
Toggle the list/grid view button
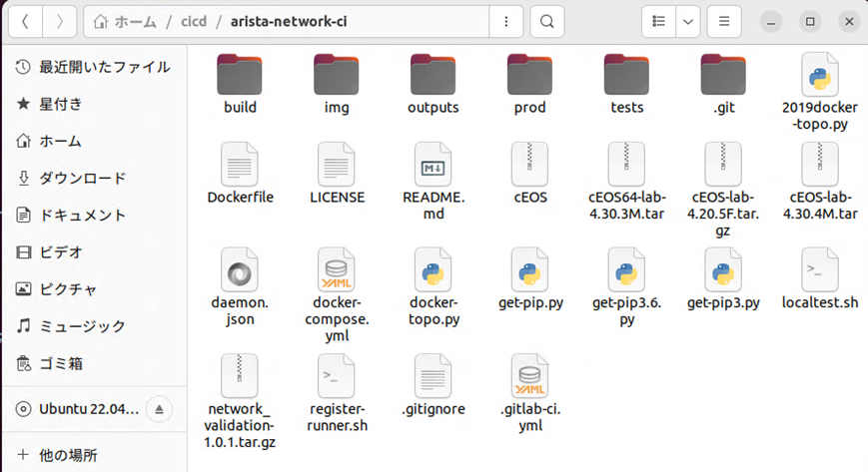click(658, 21)
